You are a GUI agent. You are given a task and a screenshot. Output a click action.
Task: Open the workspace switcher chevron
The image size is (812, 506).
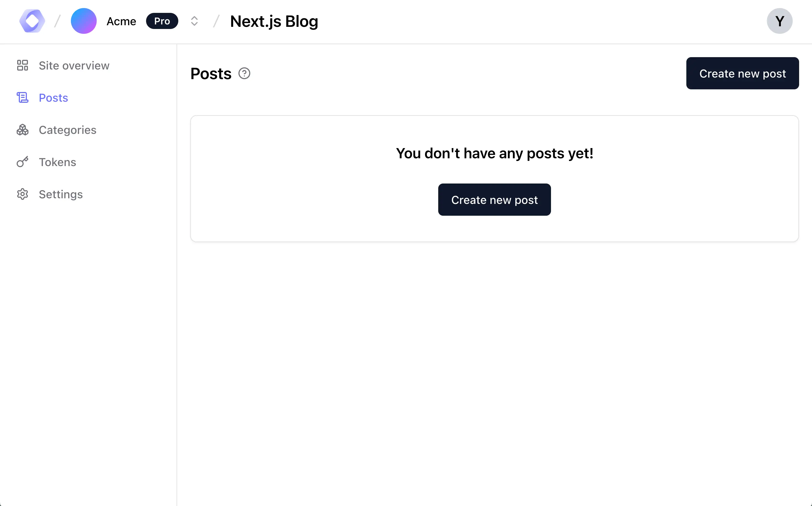coord(194,21)
